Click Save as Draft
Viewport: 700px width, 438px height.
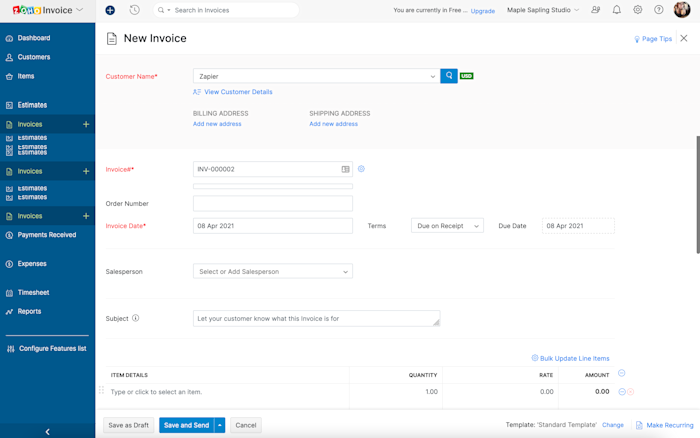[129, 425]
